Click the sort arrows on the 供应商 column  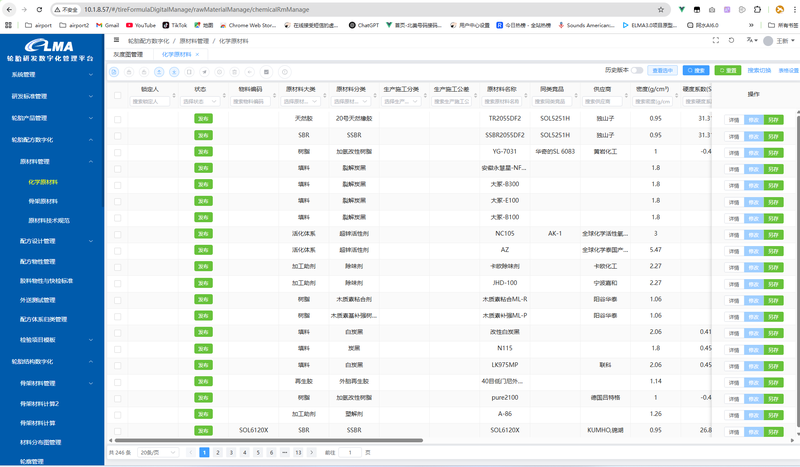[627, 95]
